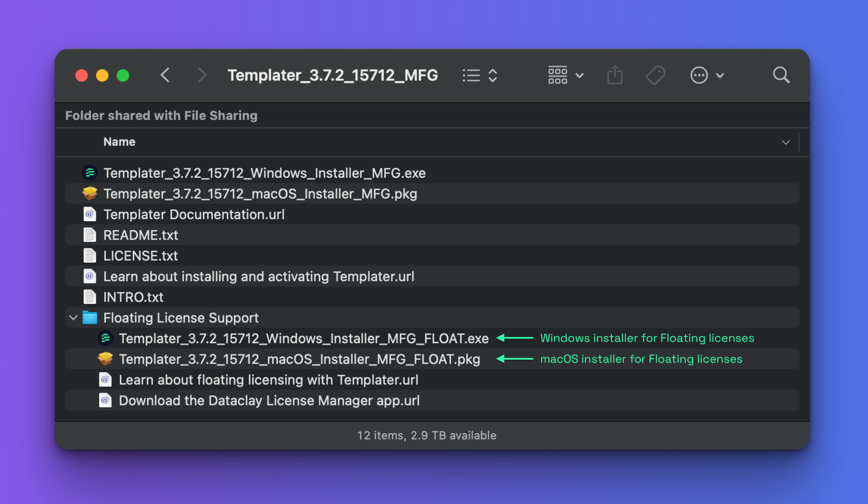
Task: Open the Group By grid menu
Action: click(566, 75)
